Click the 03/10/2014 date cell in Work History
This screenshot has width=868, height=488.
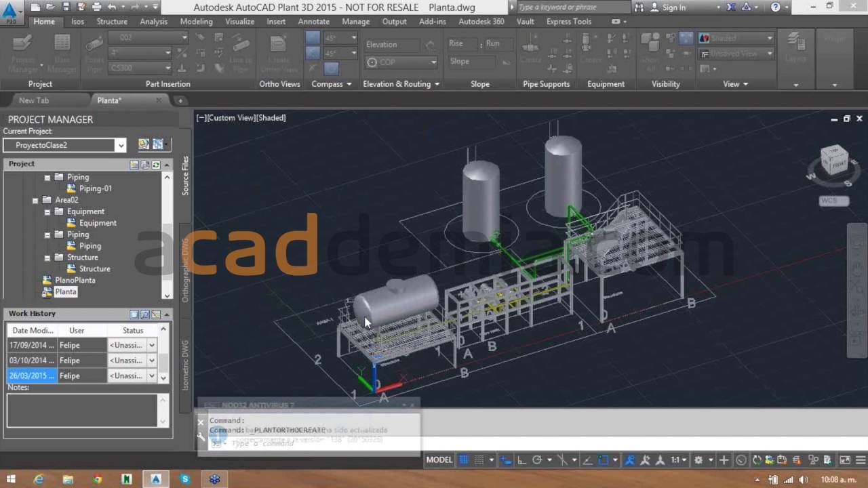point(32,361)
